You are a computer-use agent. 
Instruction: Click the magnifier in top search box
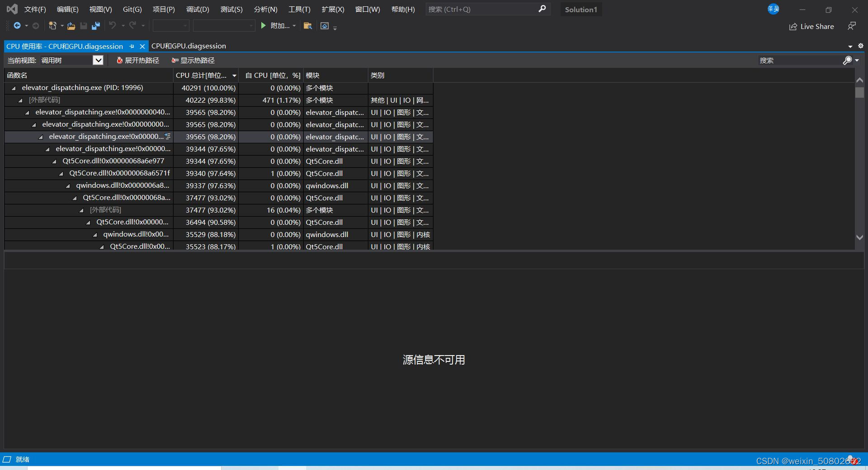tap(542, 9)
